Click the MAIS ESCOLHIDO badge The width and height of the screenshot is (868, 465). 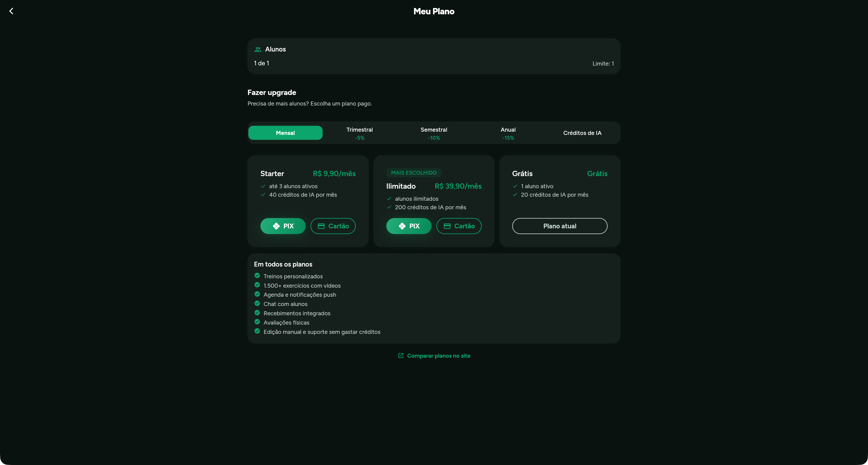pyautogui.click(x=414, y=173)
